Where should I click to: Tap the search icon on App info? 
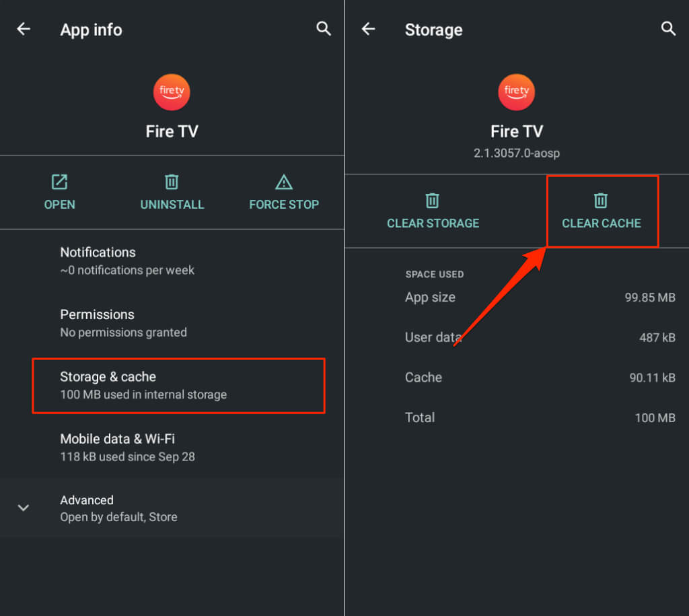point(324,29)
